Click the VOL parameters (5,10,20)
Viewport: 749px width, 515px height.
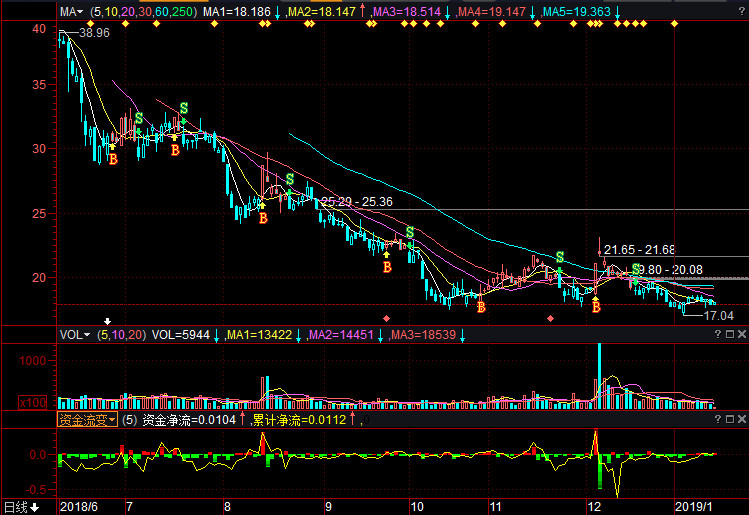(121, 334)
